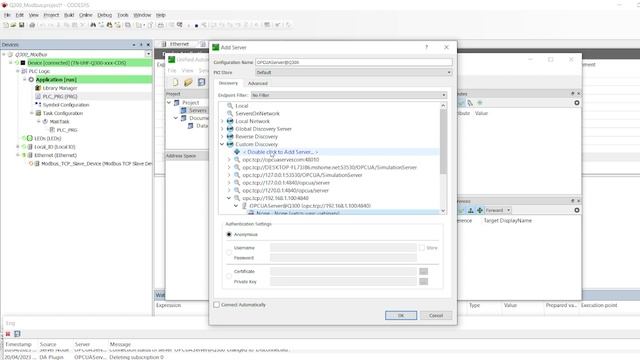The width and height of the screenshot is (640, 360).
Task: Click the New file icon in CODESYS toolbar
Action: pyautogui.click(x=6, y=25)
